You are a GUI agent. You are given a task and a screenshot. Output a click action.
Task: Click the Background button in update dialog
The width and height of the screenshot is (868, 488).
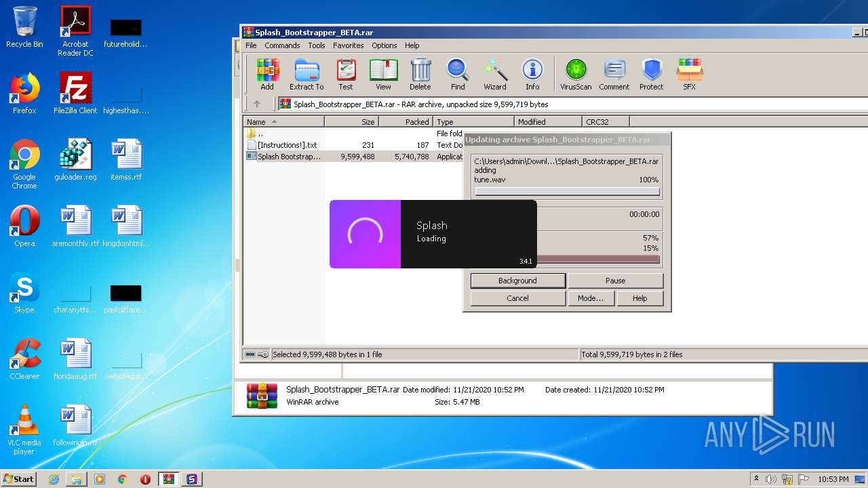pyautogui.click(x=517, y=281)
